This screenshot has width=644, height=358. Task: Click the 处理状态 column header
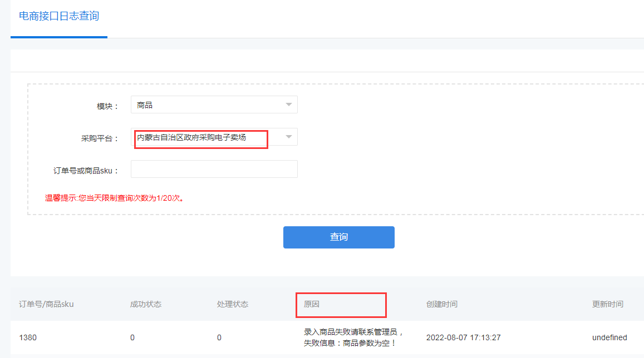click(x=233, y=304)
